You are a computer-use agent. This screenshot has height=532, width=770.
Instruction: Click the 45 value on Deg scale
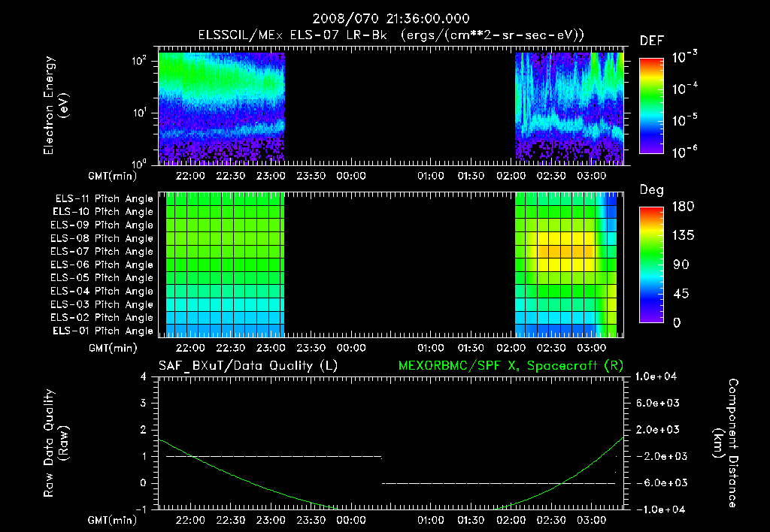click(681, 294)
